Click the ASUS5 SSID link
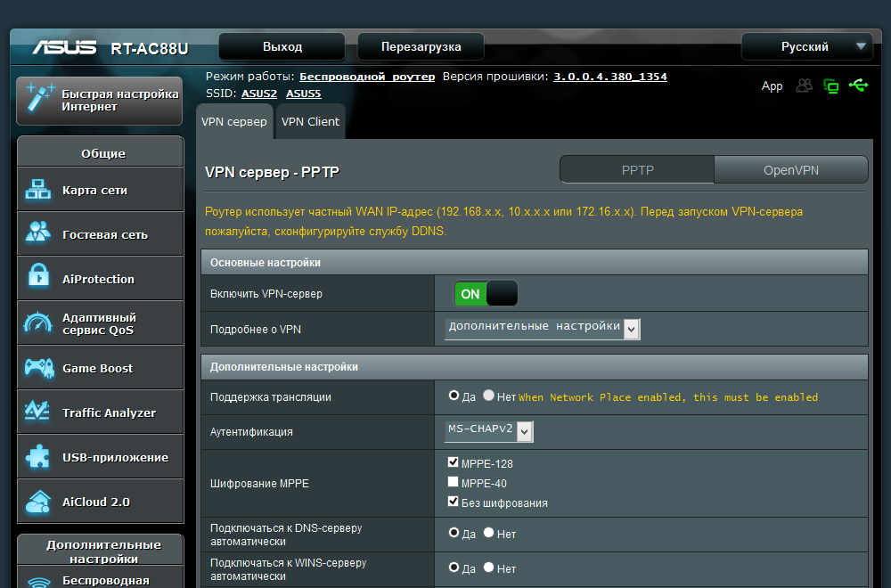Viewport: 891px width, 588px height. (304, 94)
